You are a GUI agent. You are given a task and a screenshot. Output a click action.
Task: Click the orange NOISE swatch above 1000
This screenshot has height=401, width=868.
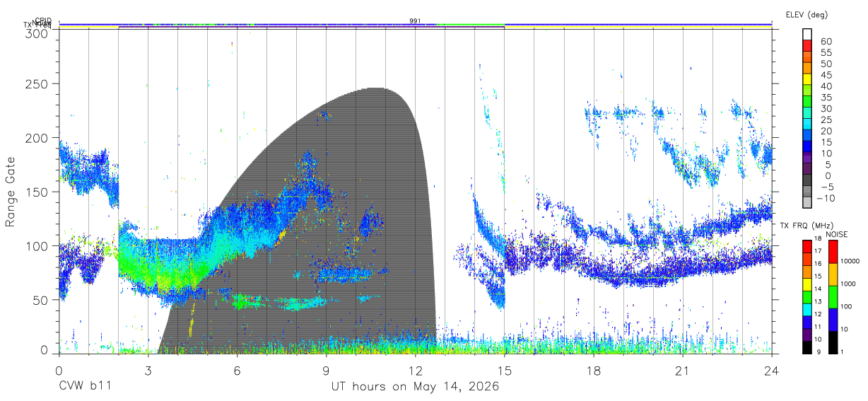coord(832,274)
